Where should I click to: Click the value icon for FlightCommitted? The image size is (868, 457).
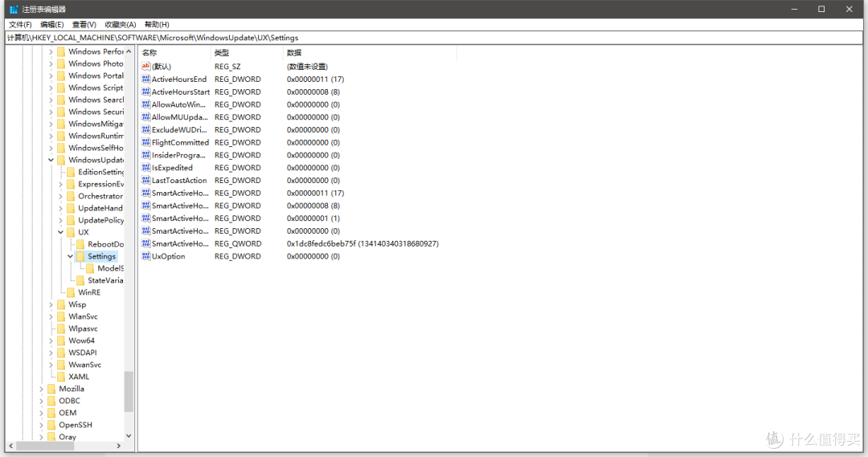pyautogui.click(x=145, y=142)
